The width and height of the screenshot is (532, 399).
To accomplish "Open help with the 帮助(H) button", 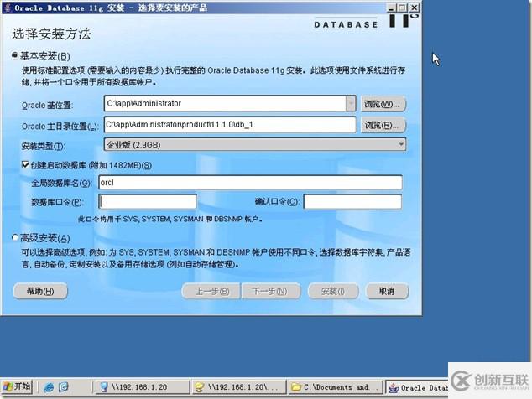I will click(40, 291).
